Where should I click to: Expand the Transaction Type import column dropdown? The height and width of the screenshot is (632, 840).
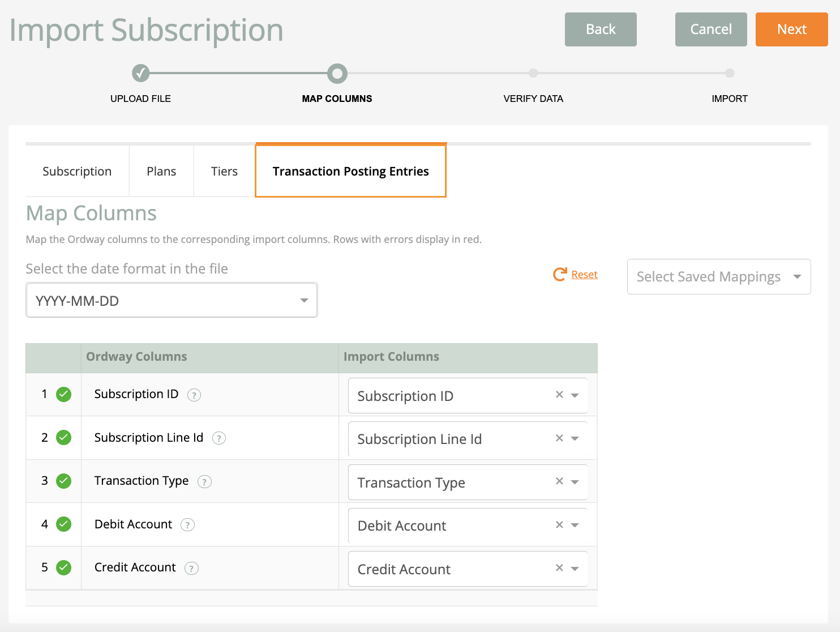pyautogui.click(x=575, y=482)
